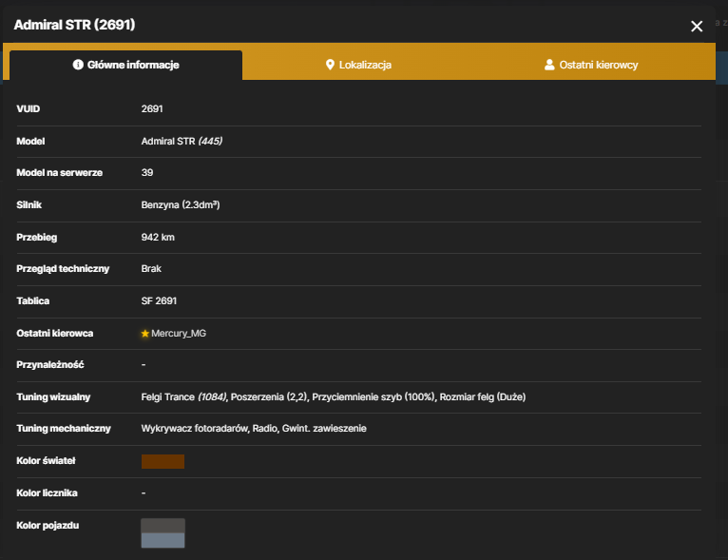
Task: Click the gold star beside Mercury_MG
Action: pos(144,334)
